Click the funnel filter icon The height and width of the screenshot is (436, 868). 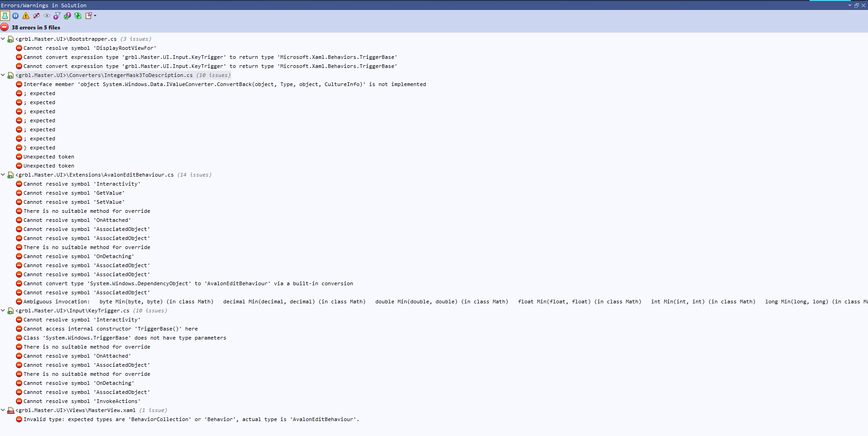(57, 16)
